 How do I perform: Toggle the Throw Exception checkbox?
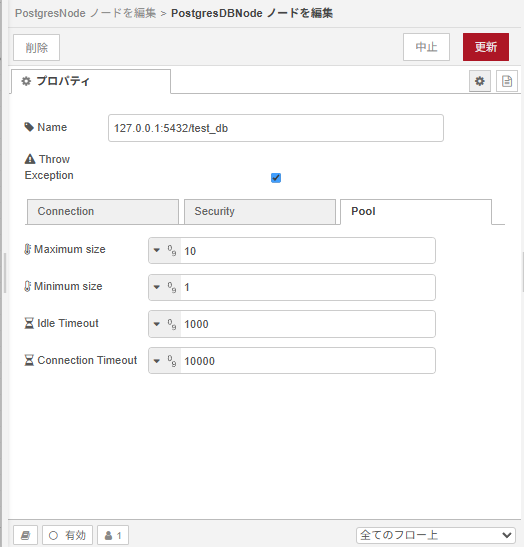(276, 178)
